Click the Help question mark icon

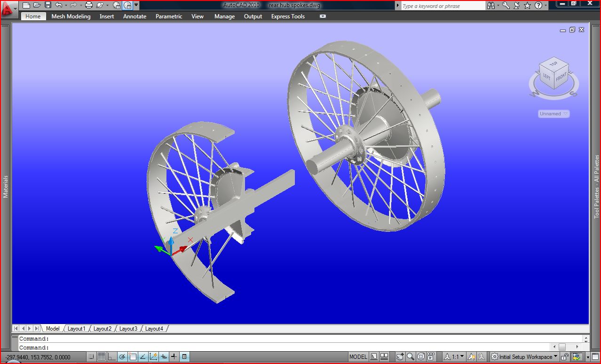pos(538,6)
